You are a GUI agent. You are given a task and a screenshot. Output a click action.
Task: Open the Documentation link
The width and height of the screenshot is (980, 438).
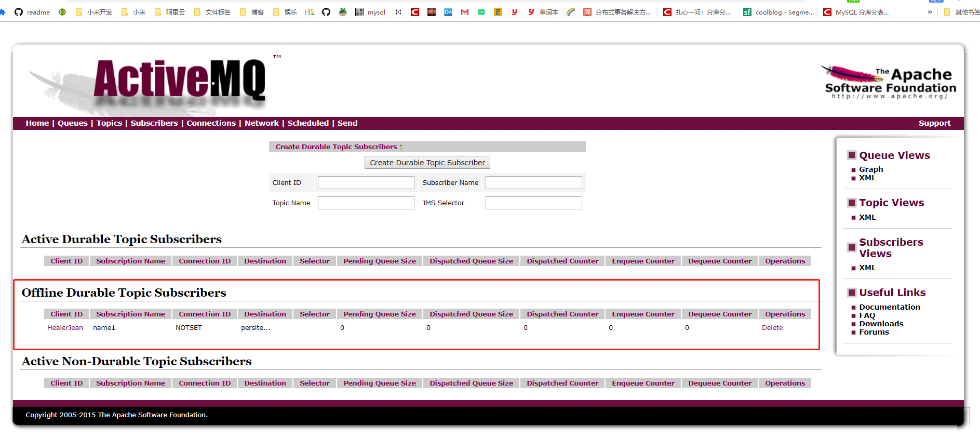[x=890, y=307]
